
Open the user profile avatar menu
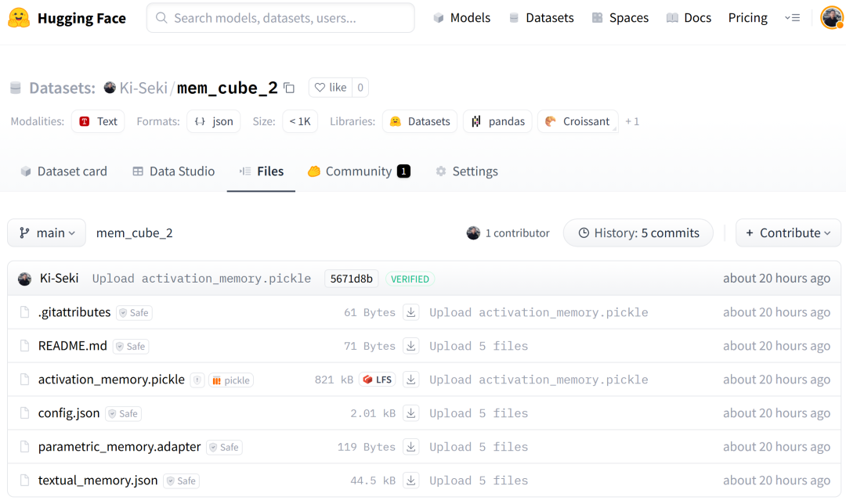click(x=831, y=18)
